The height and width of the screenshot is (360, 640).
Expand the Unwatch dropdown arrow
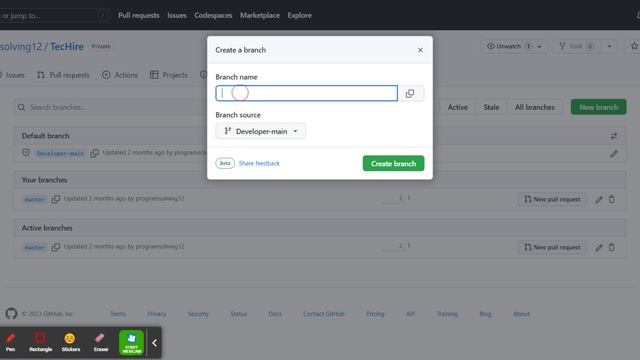coord(540,47)
